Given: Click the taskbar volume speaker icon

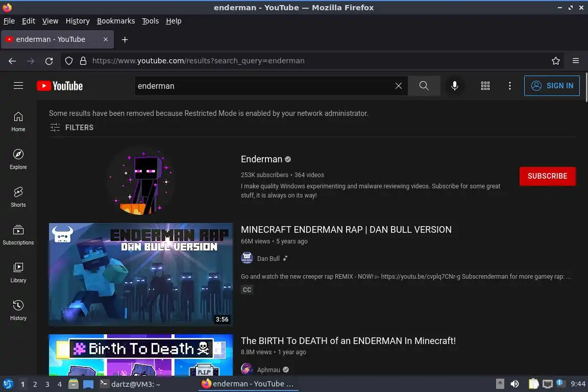Looking at the screenshot, I should (x=515, y=384).
